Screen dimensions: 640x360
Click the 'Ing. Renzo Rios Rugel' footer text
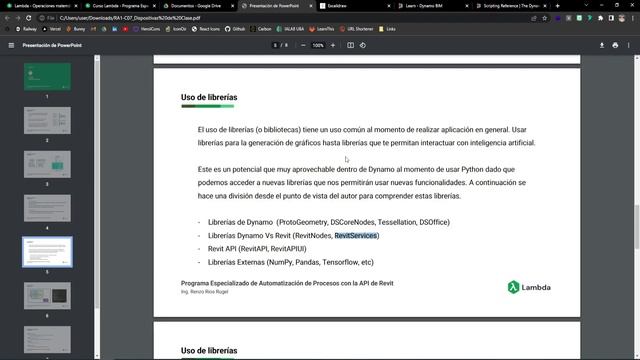(x=204, y=292)
